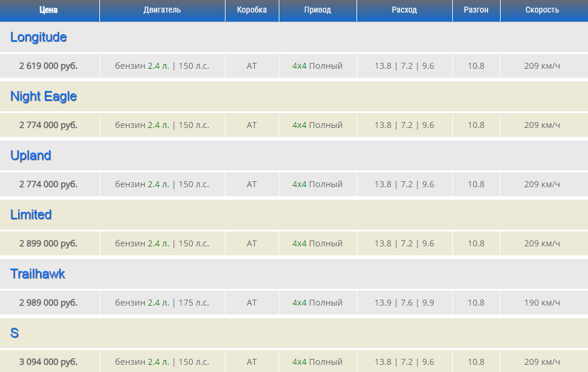Open the Longitude trim link

click(38, 37)
